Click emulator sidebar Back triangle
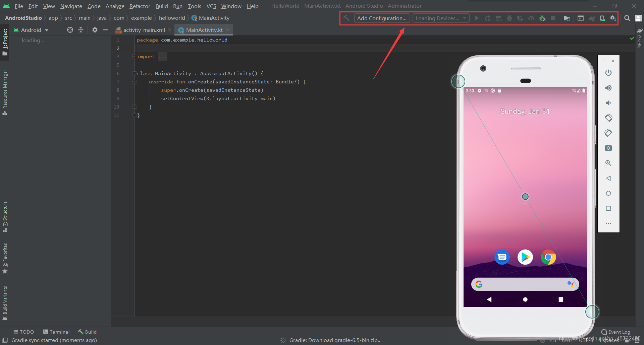This screenshot has height=345, width=644. (x=608, y=178)
